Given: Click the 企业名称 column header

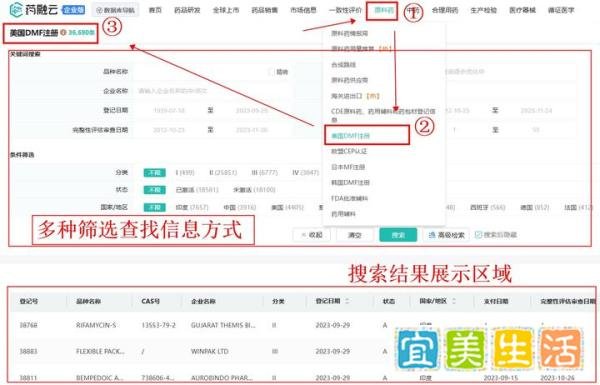Looking at the screenshot, I should (203, 302).
